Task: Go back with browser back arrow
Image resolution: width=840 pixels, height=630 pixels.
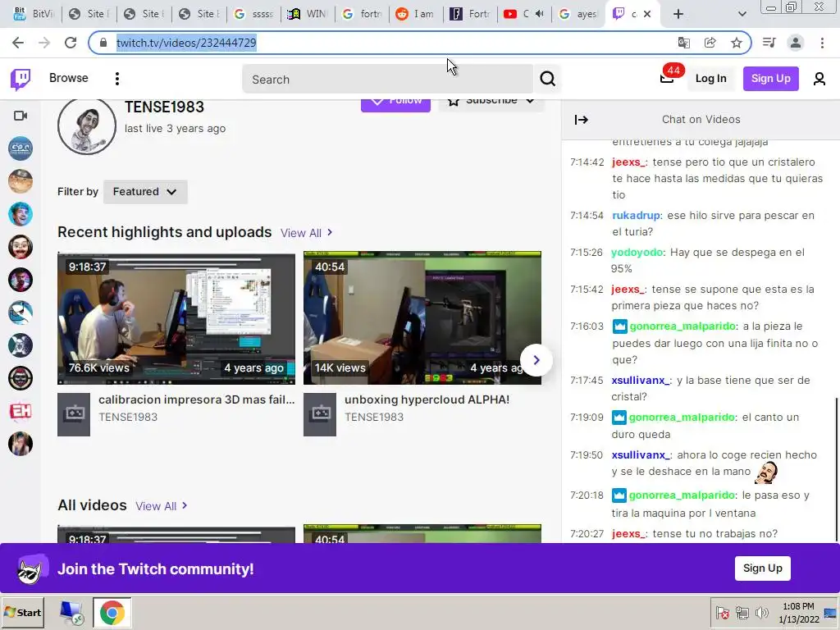Action: pos(18,43)
